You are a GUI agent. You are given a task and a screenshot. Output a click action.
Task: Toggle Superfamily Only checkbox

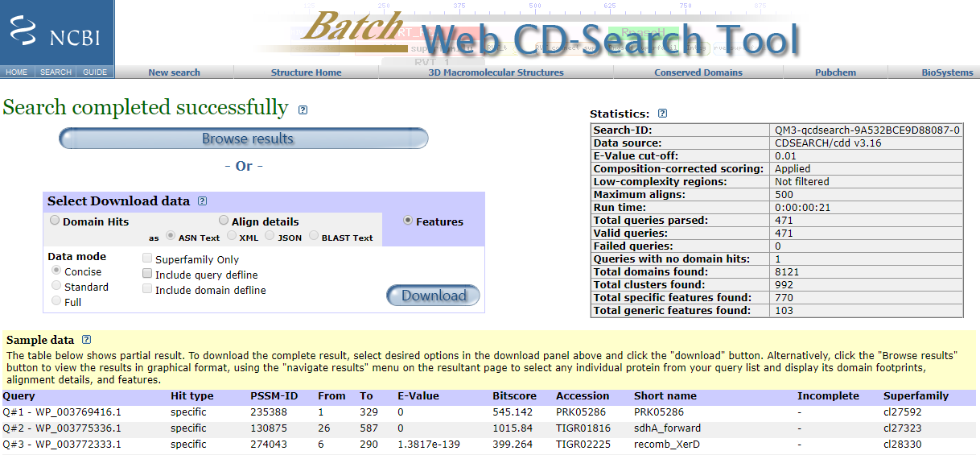click(x=147, y=259)
